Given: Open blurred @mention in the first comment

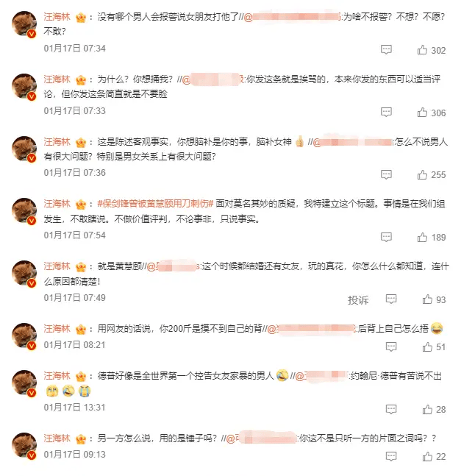Looking at the screenshot, I should coord(292,16).
